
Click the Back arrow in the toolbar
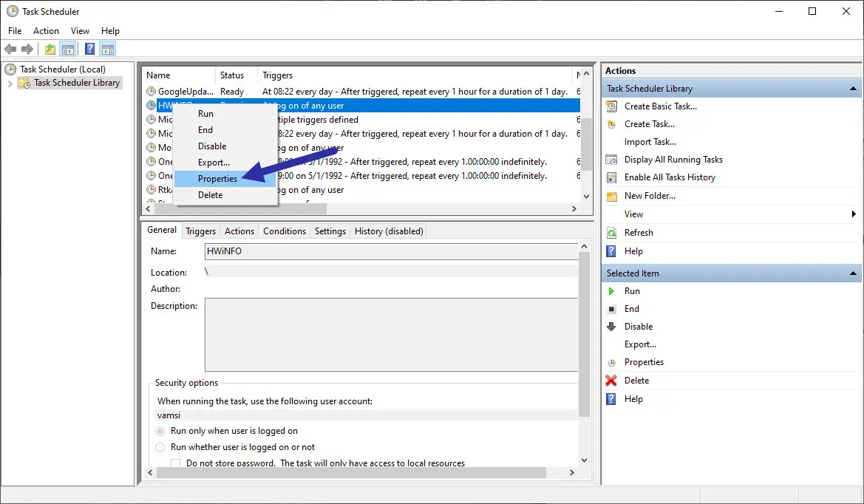pos(10,50)
